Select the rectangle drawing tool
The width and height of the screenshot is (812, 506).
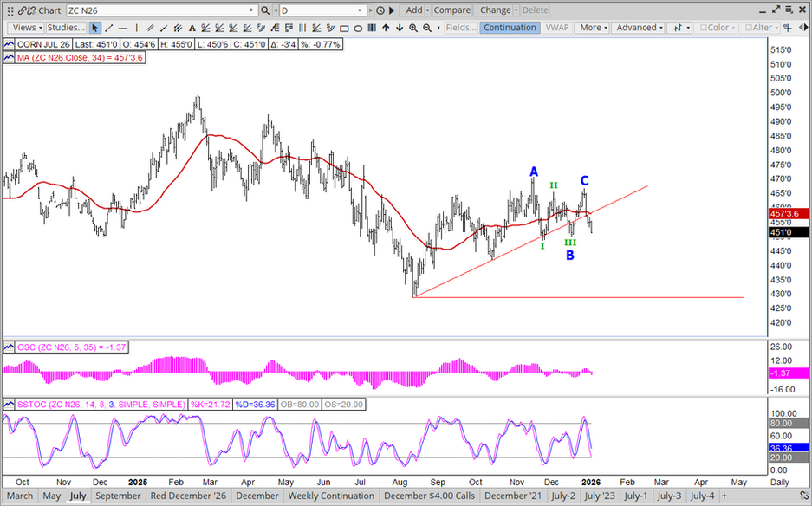(344, 28)
